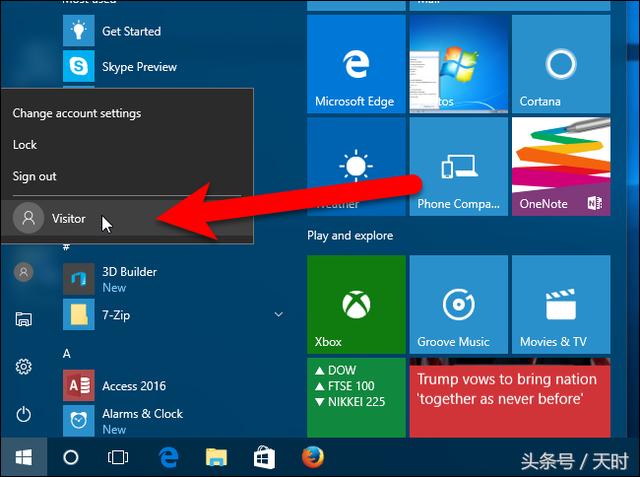Click the # letter group header
The image size is (640, 477).
coord(67,246)
